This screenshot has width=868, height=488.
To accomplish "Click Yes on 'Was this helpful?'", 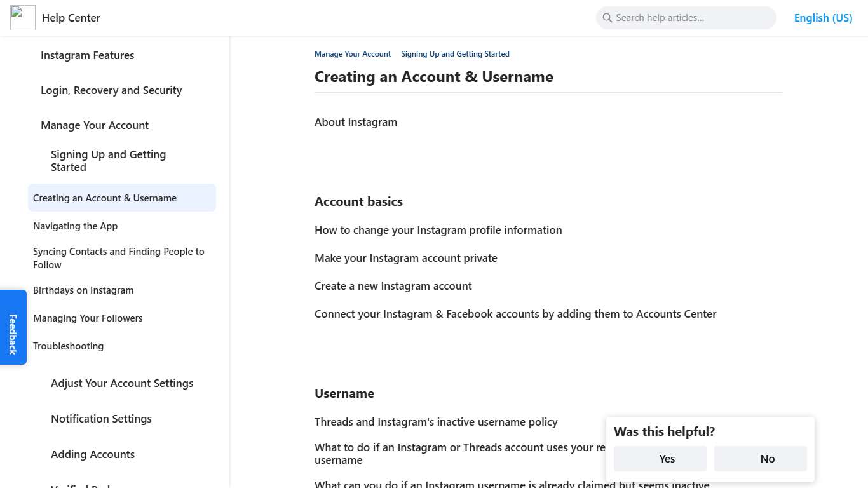I will pos(660,458).
